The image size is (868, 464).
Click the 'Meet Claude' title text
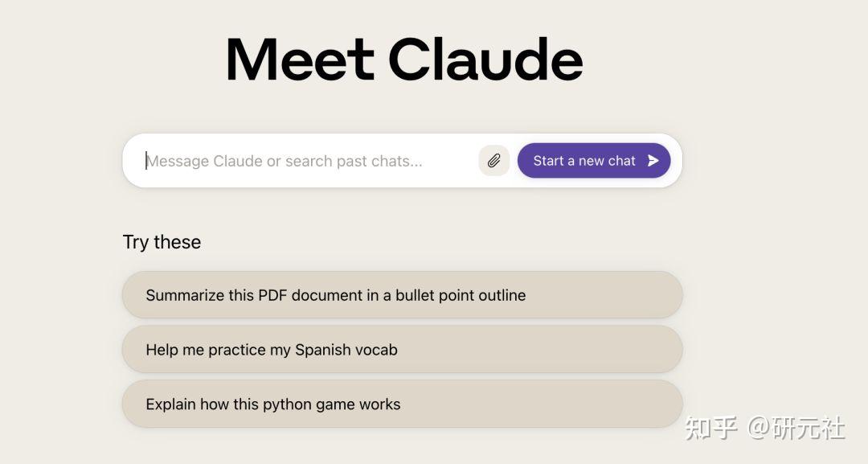tap(404, 58)
